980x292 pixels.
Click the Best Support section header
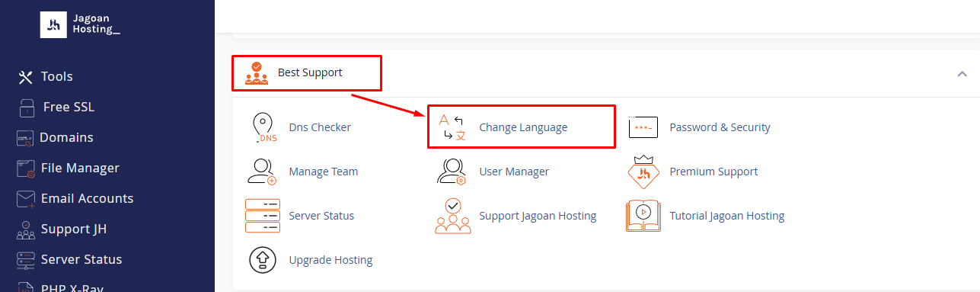(310, 72)
